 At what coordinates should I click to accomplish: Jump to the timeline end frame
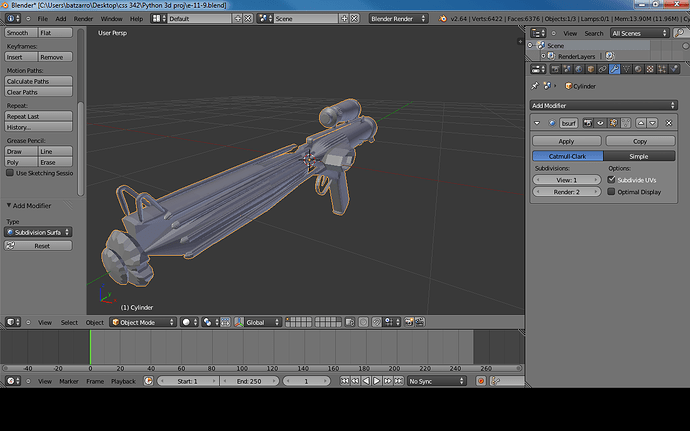(399, 381)
